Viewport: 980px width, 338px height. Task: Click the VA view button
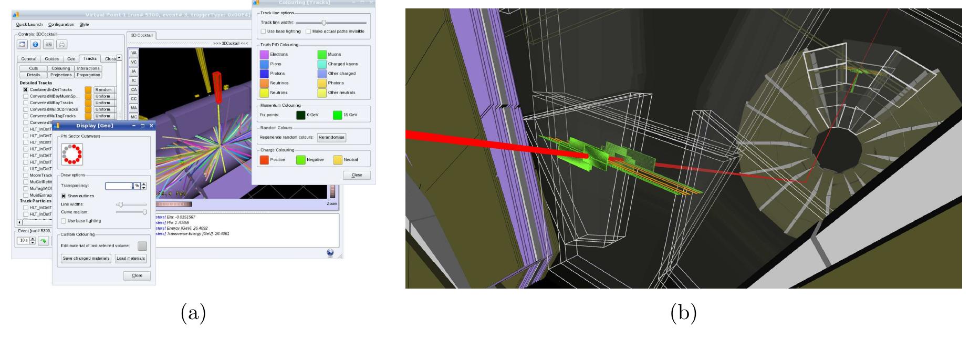[133, 53]
